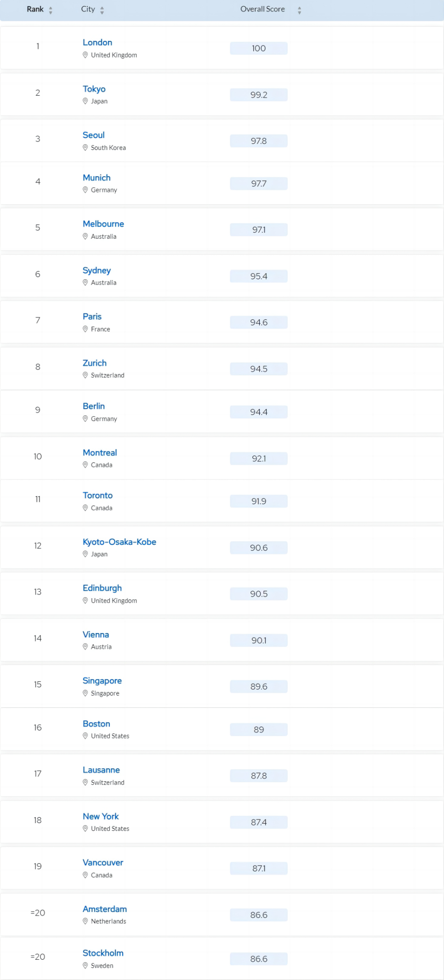The image size is (444, 980).
Task: Click location pin icon beside France
Action: tap(85, 329)
